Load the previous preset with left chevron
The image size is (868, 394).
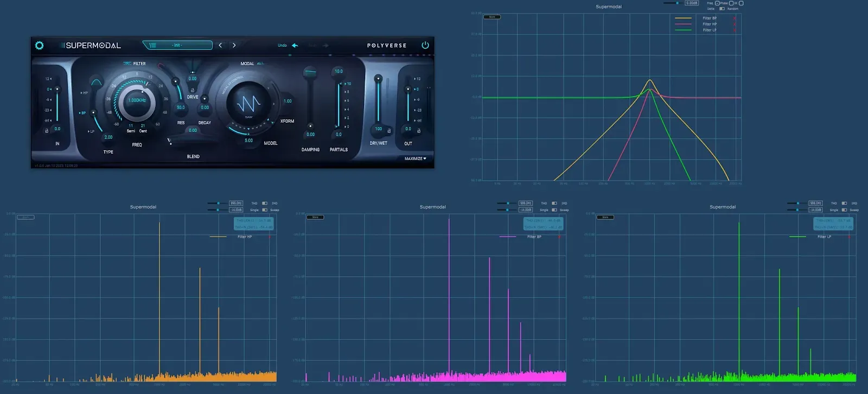220,46
